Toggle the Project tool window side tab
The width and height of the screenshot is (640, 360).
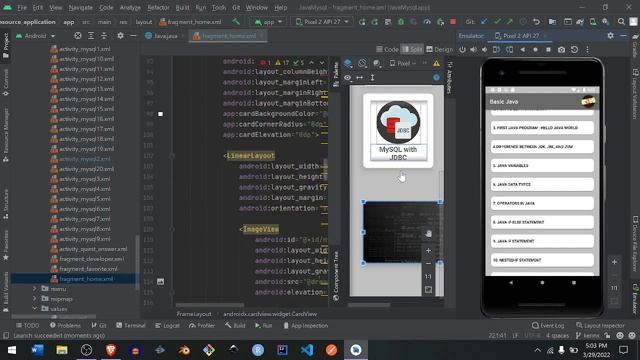coord(5,46)
